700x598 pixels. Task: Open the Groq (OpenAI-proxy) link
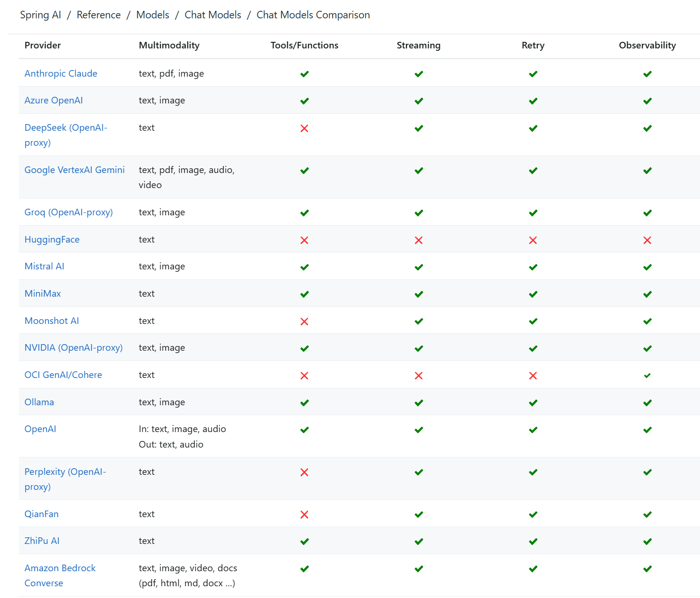pyautogui.click(x=69, y=212)
